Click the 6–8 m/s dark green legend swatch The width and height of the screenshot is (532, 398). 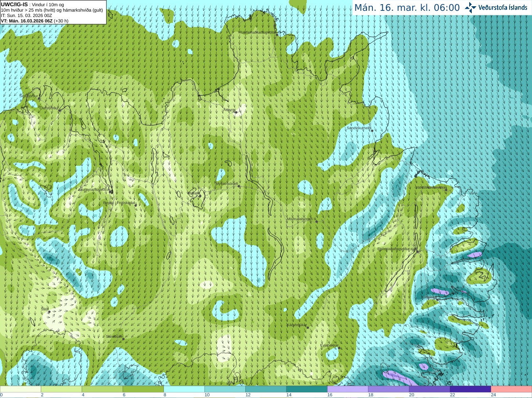pyautogui.click(x=143, y=389)
